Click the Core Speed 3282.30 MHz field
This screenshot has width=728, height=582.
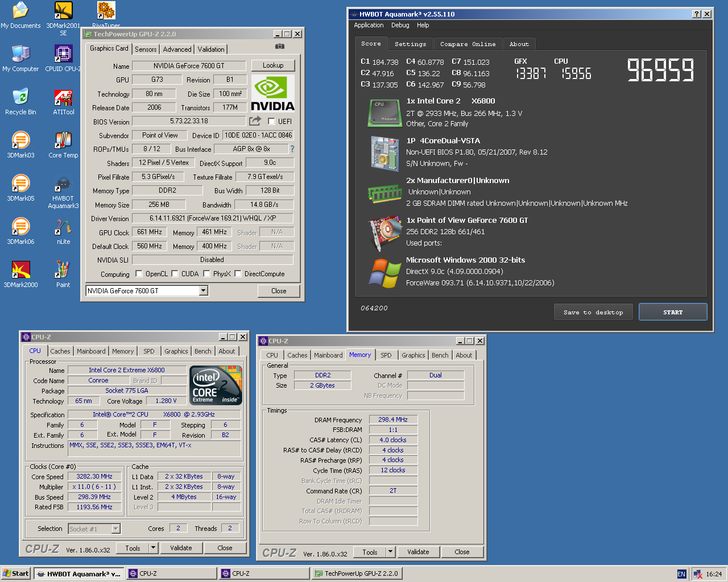[x=94, y=476]
